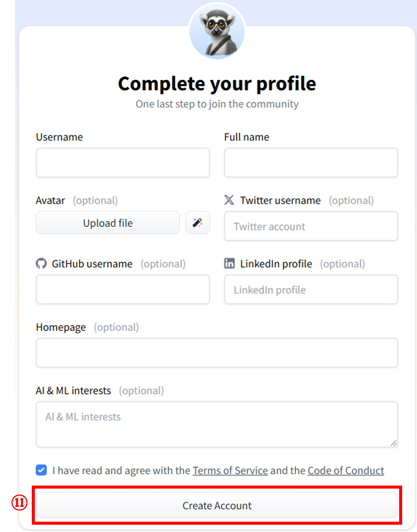Screen dimensions: 417x532
Task: Uncheck the Terms of Service agreement checkbox
Action: (x=41, y=470)
